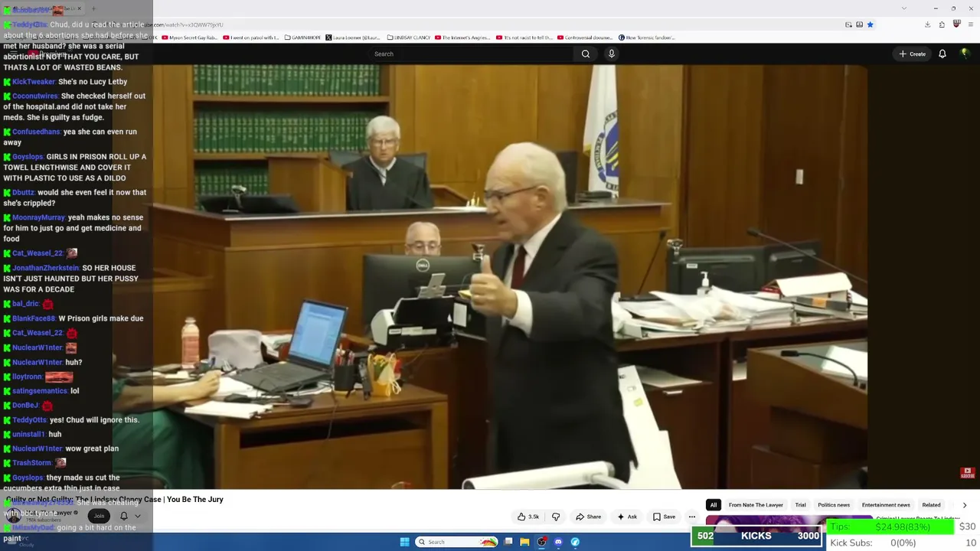Click the Share button

[x=588, y=517]
